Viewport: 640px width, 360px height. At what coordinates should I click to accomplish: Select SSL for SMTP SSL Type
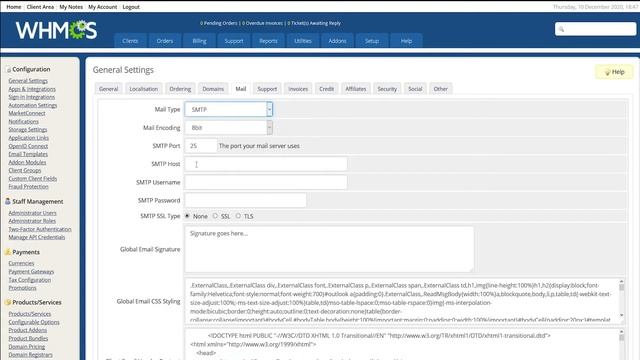coord(215,216)
